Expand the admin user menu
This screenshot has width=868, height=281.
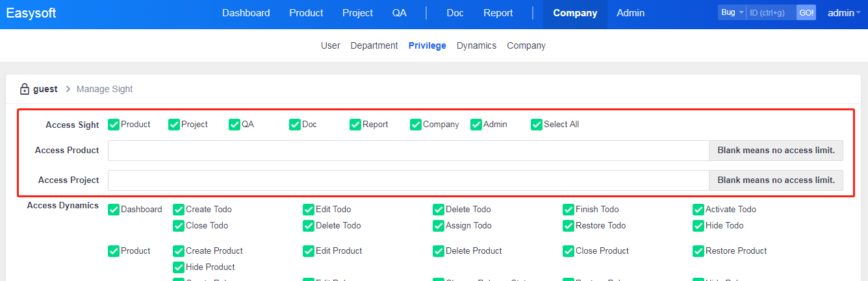[x=843, y=13]
